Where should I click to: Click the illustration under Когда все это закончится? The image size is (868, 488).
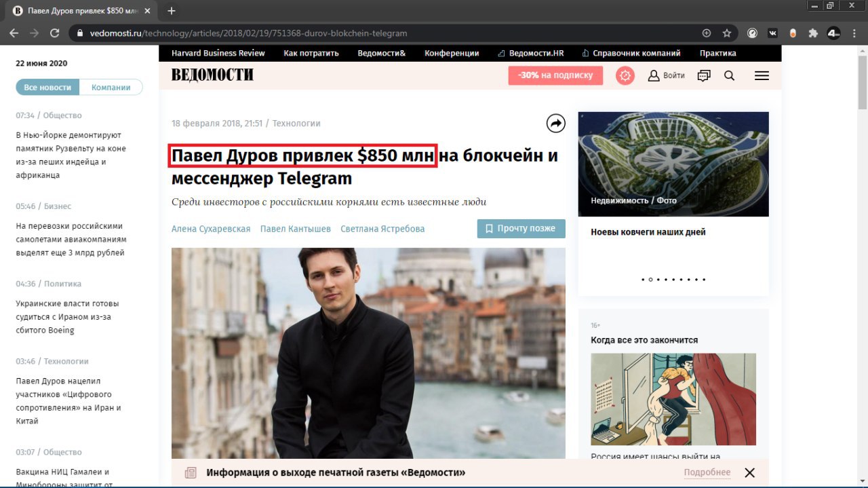tap(673, 399)
